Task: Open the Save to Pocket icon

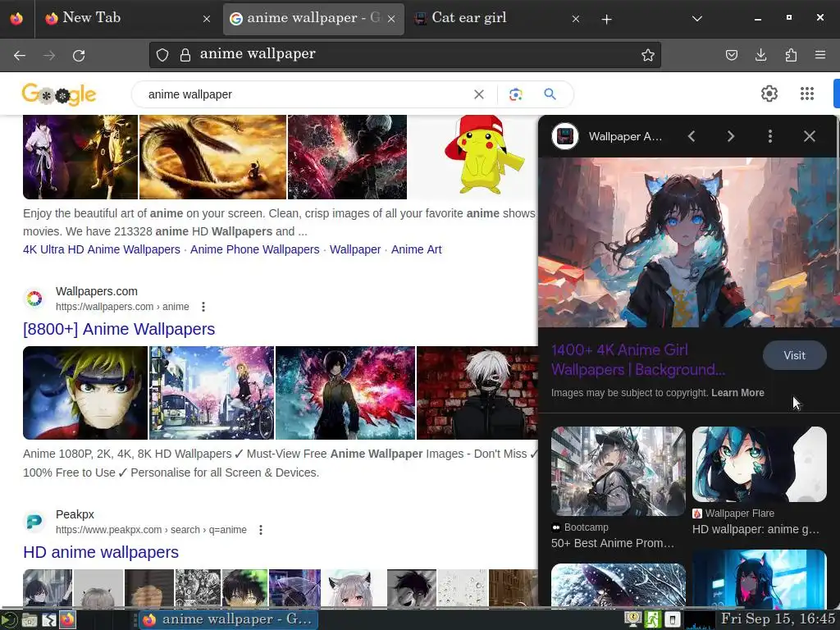Action: [731, 55]
